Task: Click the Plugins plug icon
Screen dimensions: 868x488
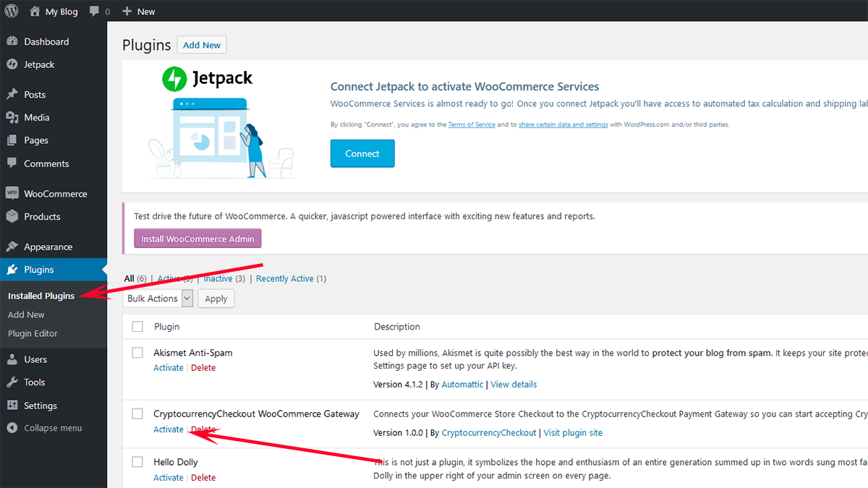Action: [x=12, y=270]
